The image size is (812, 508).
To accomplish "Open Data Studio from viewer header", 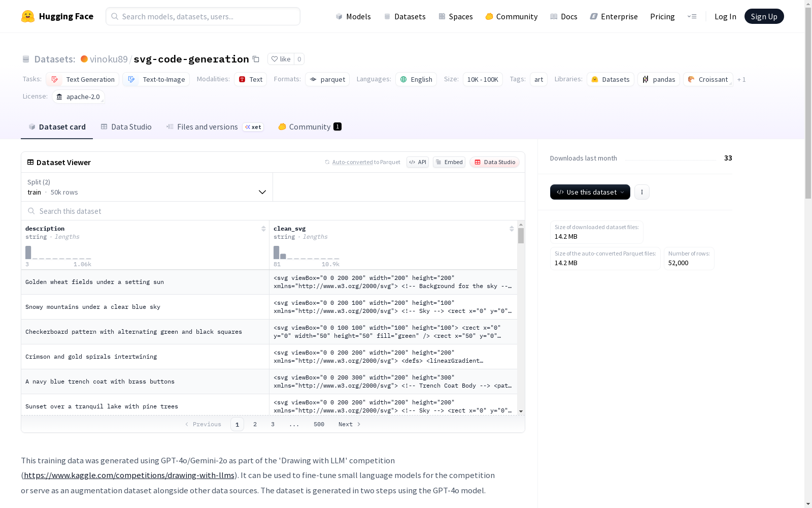I will [495, 162].
